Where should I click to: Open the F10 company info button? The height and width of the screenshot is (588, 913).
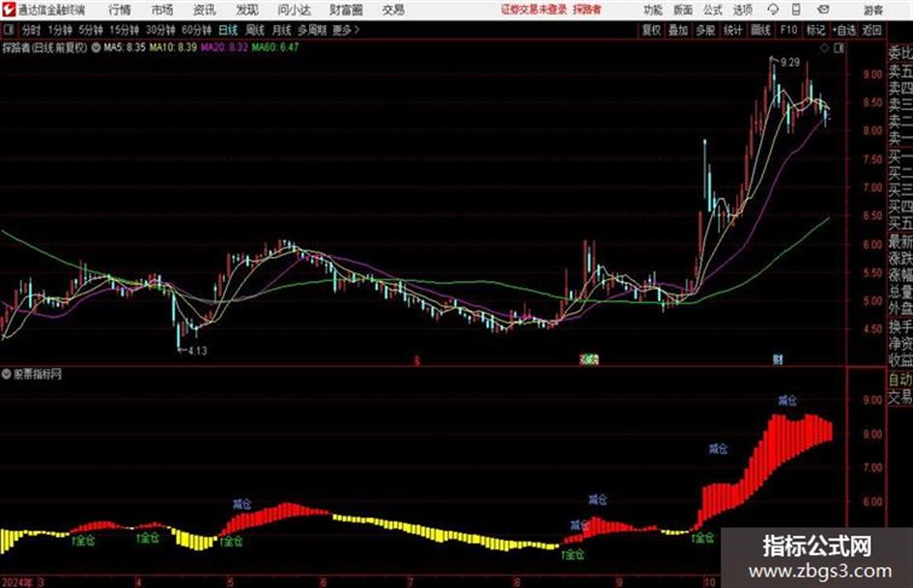tap(788, 30)
